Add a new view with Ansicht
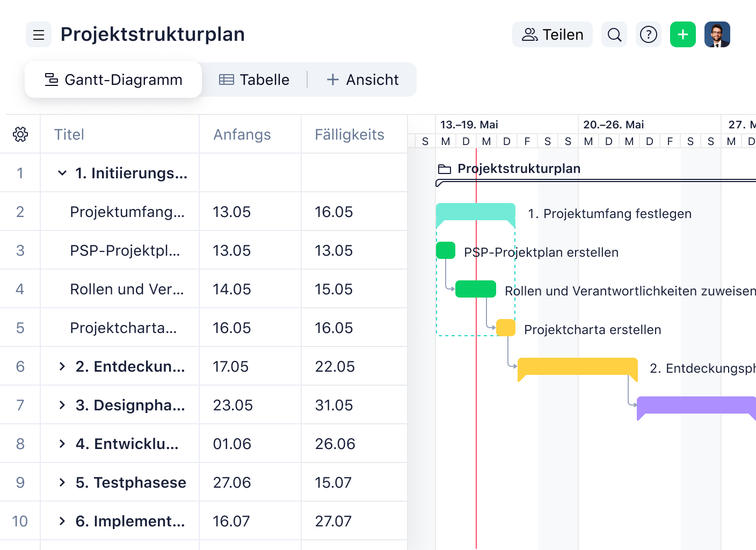The width and height of the screenshot is (756, 550). [x=363, y=79]
